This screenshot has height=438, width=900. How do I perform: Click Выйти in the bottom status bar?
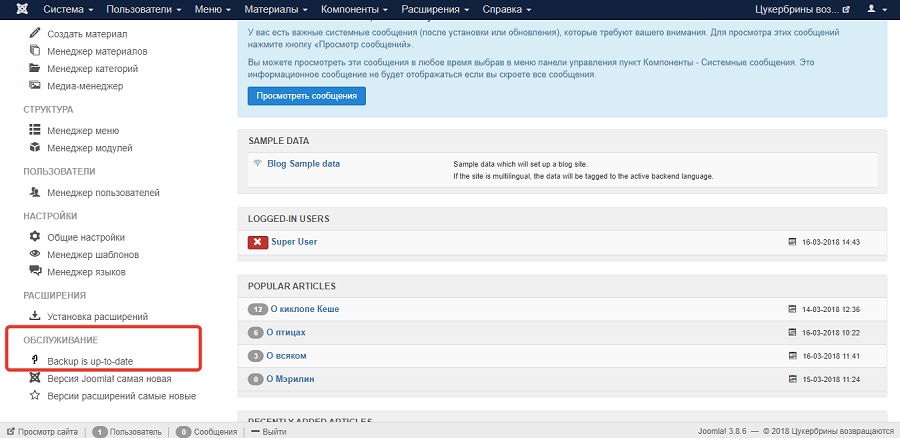coord(273,431)
